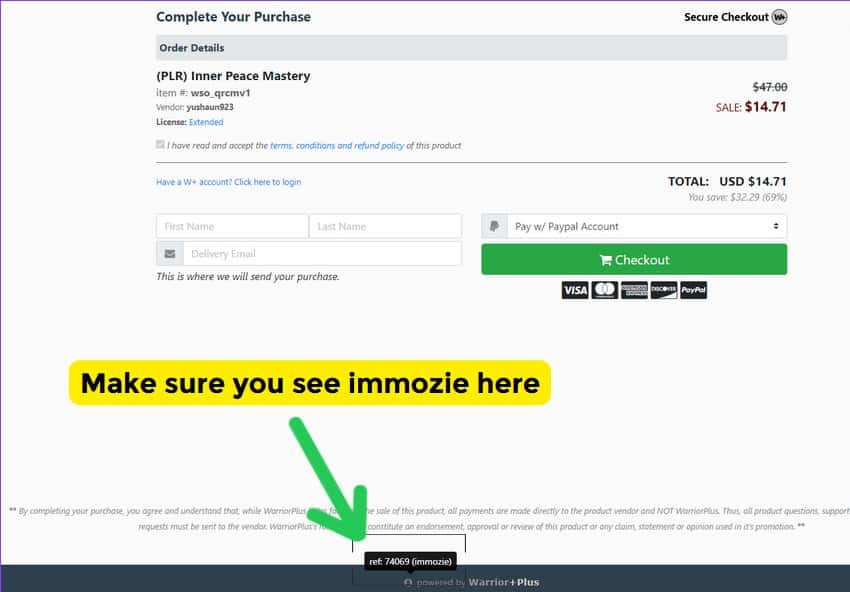Click the Extended license link

tap(206, 122)
